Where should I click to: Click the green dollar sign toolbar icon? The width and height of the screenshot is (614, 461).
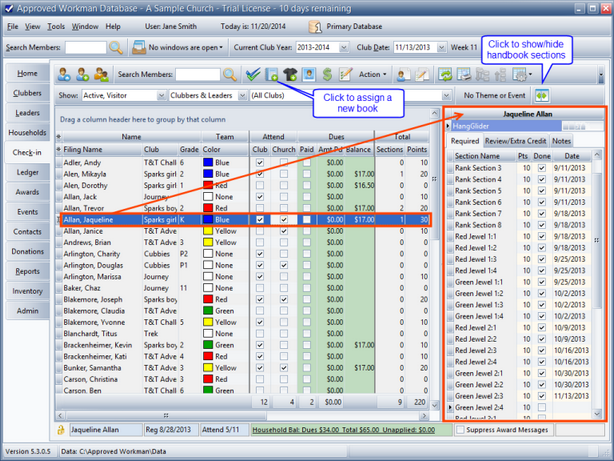[x=327, y=74]
